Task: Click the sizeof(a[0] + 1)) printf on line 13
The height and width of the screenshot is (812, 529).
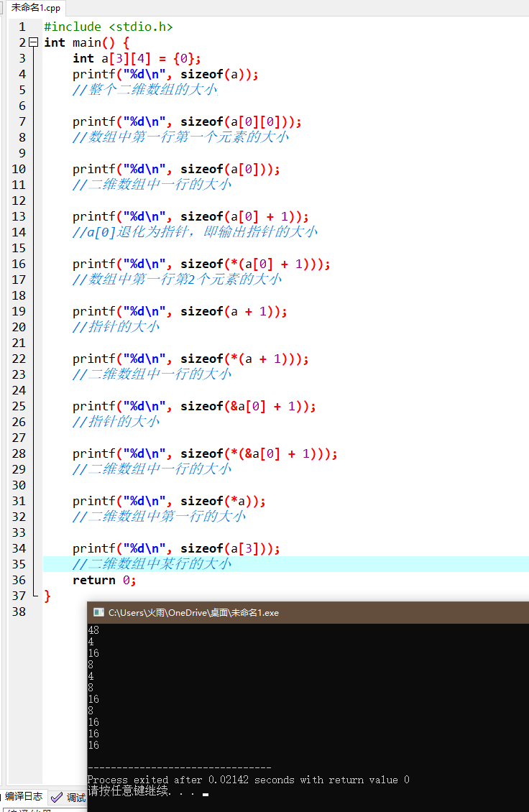Action: tap(190, 216)
